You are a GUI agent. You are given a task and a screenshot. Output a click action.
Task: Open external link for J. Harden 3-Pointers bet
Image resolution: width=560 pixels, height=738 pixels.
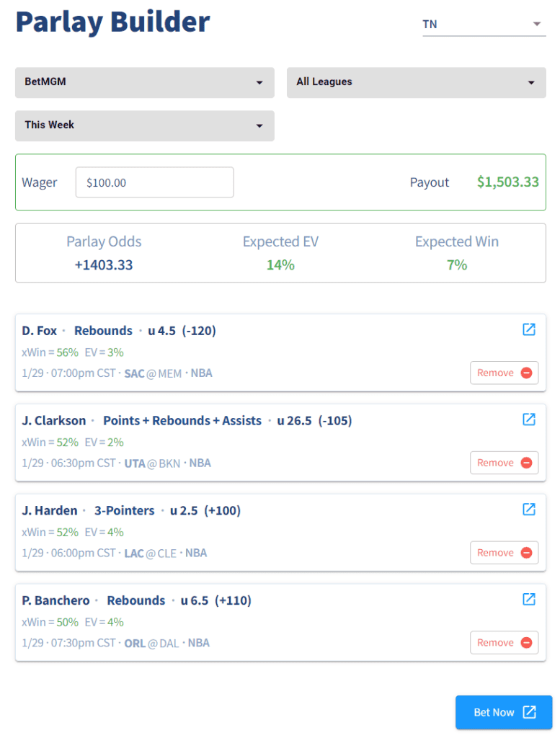tap(529, 510)
